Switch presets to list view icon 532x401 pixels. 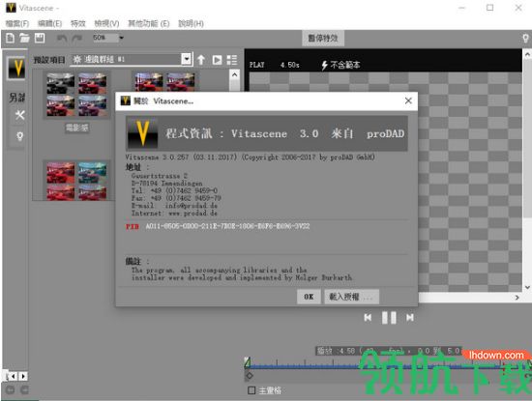[232, 60]
